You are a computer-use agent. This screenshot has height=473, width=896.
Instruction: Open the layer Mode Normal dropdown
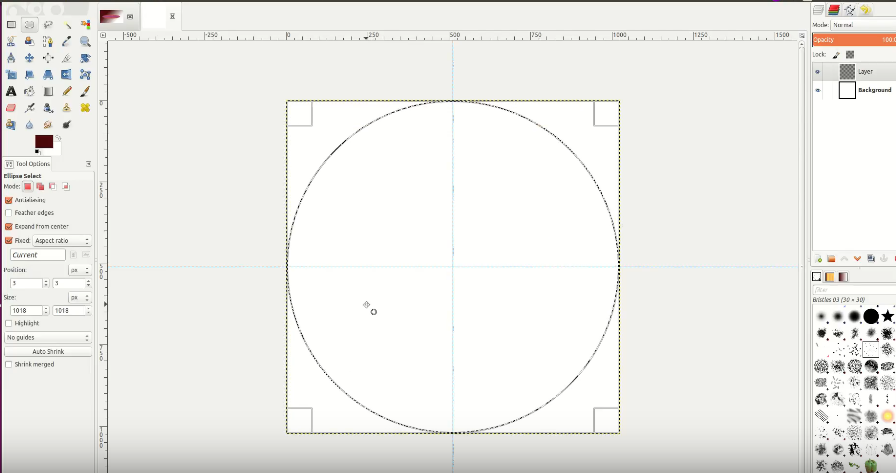[863, 25]
